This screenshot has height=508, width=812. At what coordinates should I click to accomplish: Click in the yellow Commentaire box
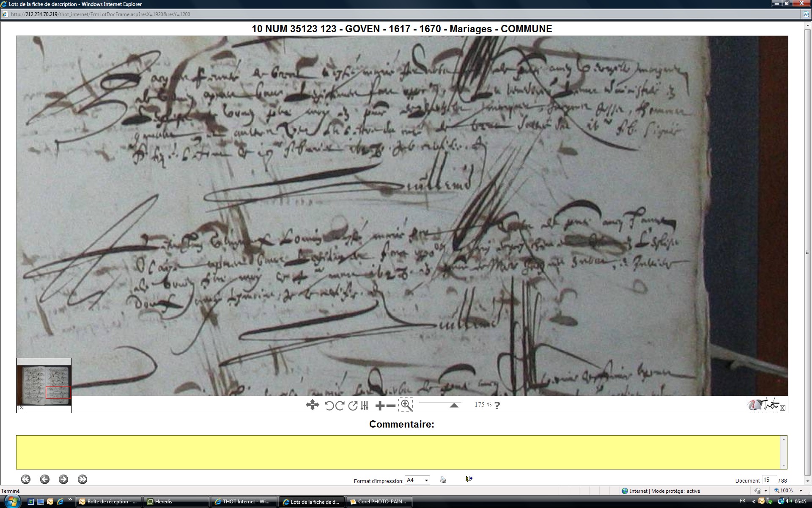coord(398,452)
